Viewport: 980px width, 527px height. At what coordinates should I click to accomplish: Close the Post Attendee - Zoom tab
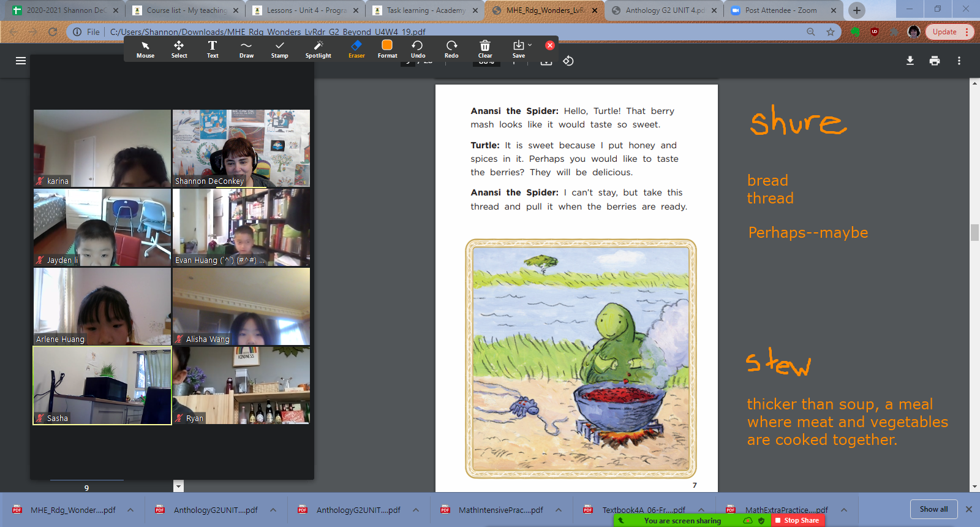(834, 10)
